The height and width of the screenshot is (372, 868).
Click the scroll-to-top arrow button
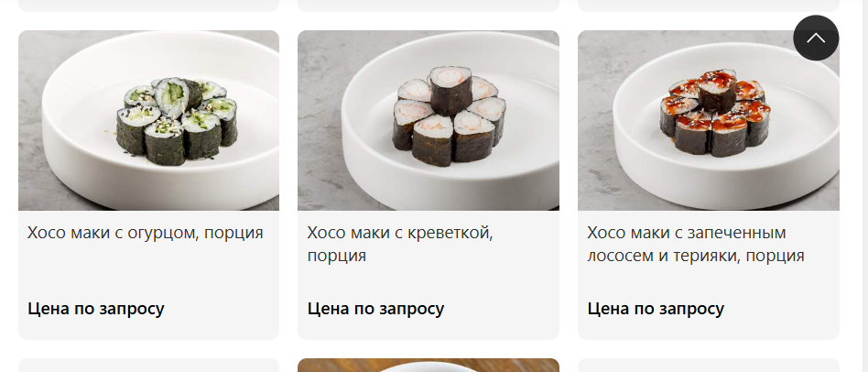(816, 38)
